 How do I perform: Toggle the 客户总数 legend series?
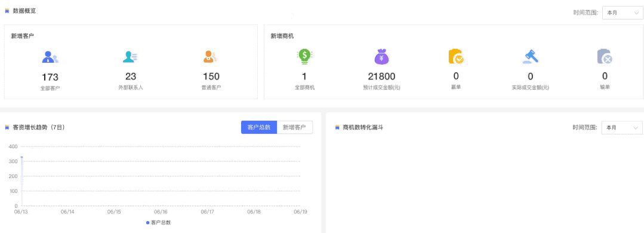click(x=159, y=222)
